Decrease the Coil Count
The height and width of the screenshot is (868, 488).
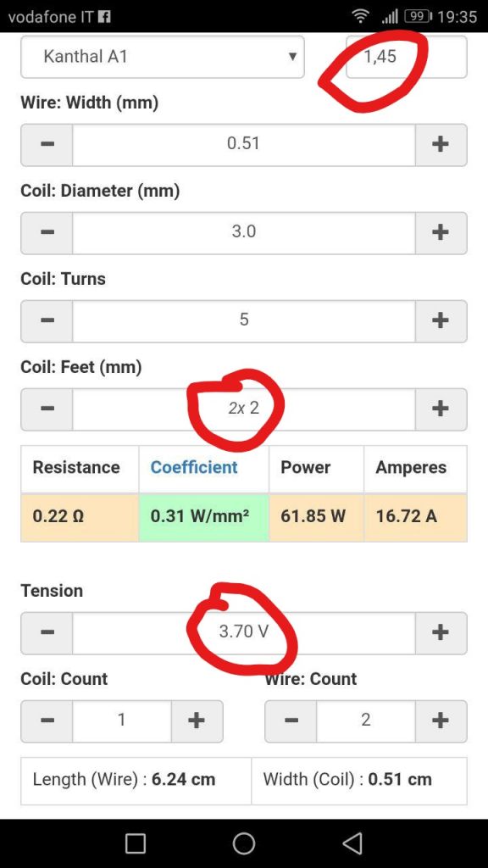coord(47,721)
